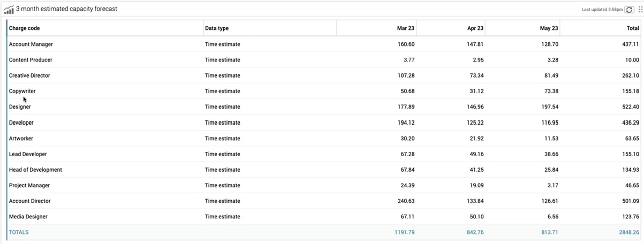644x244 pixels.
Task: Click the grand total 2848.26
Action: coord(628,232)
